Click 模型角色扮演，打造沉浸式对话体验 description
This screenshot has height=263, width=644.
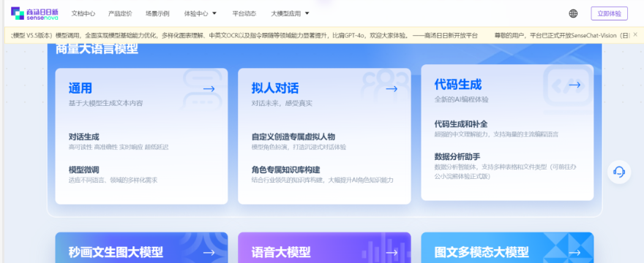[299, 148]
